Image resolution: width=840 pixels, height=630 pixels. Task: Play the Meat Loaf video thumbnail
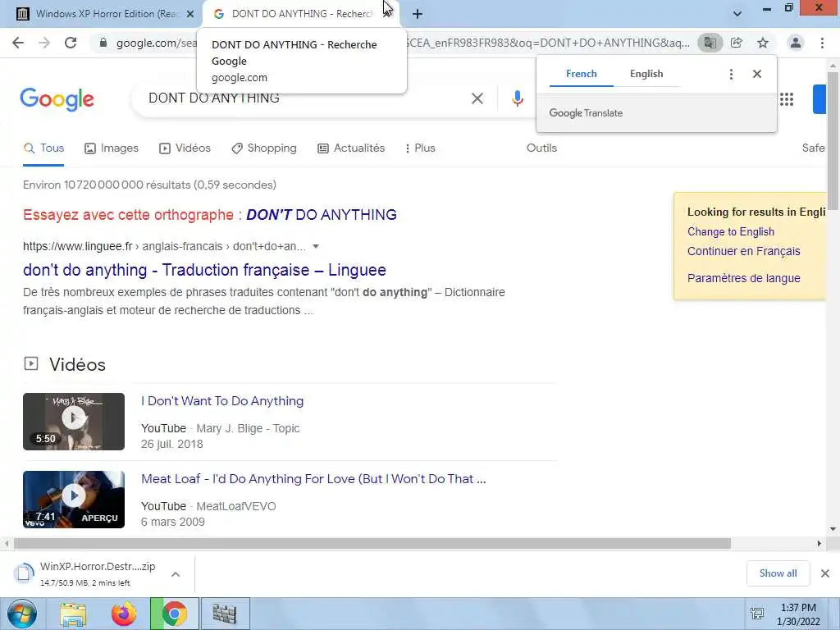74,500
